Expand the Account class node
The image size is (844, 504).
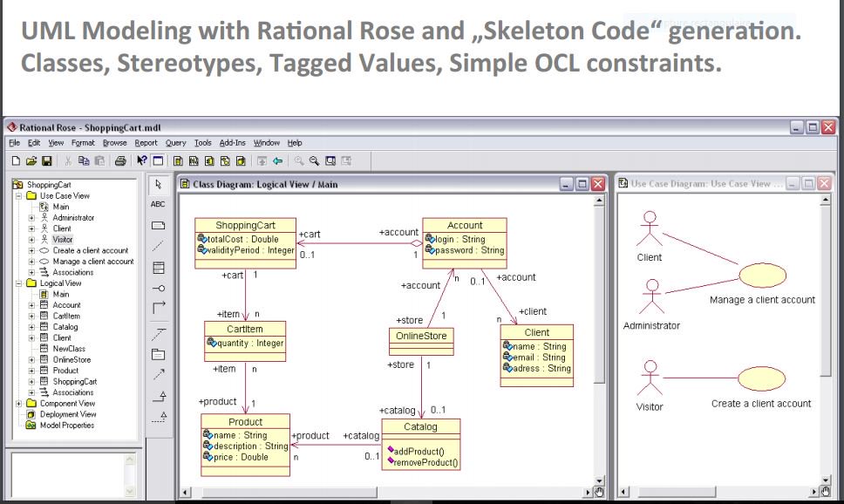point(31,305)
